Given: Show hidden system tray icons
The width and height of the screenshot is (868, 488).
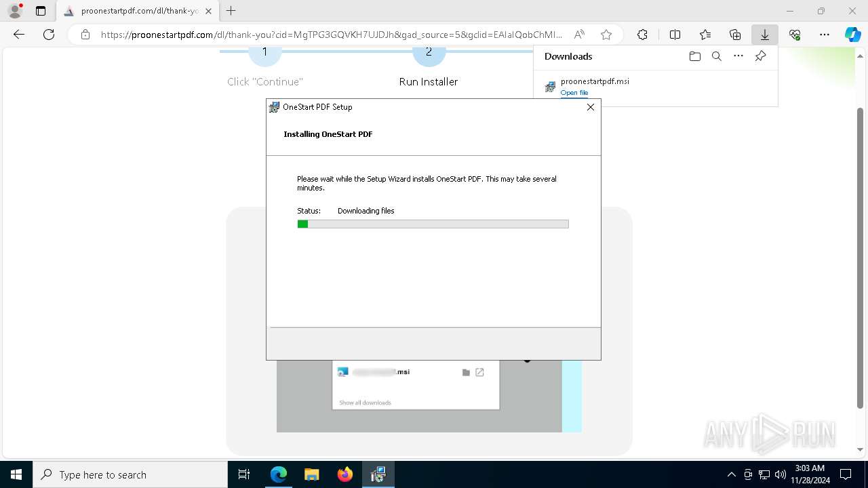Looking at the screenshot, I should 731,474.
